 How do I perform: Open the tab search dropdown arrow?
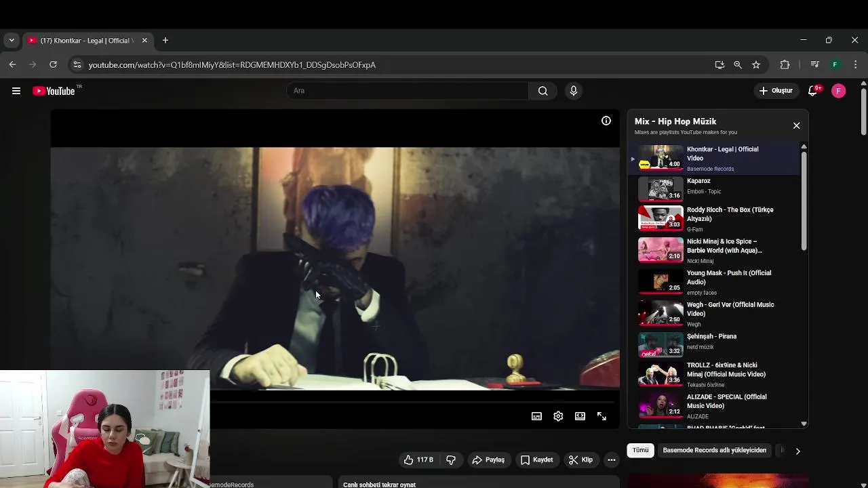point(12,40)
